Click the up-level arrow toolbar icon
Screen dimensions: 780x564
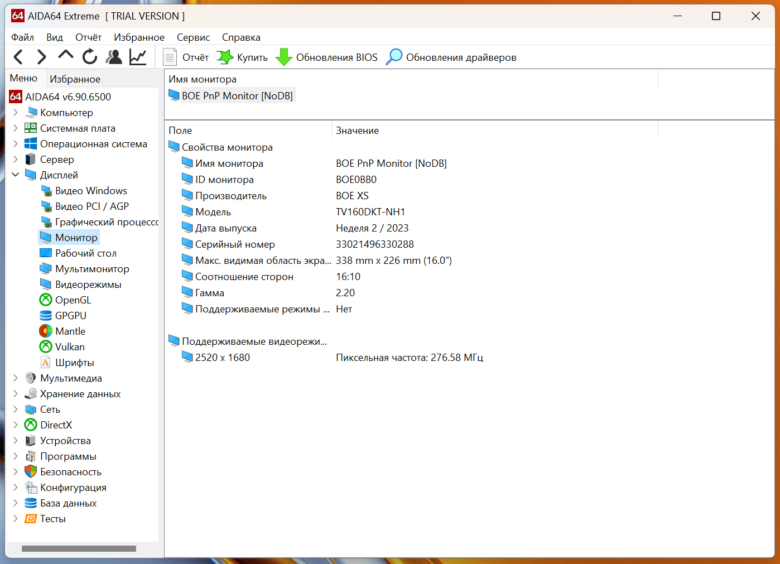coord(65,56)
